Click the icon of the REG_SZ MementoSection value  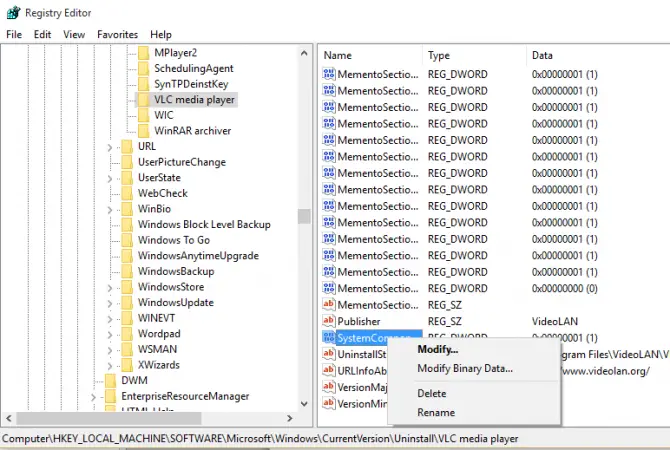[x=328, y=305]
